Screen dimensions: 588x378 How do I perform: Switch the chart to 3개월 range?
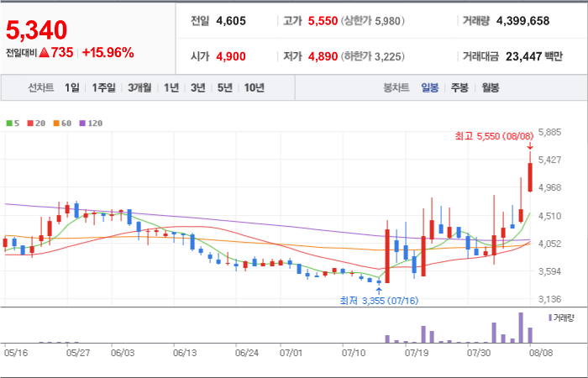[x=139, y=87]
